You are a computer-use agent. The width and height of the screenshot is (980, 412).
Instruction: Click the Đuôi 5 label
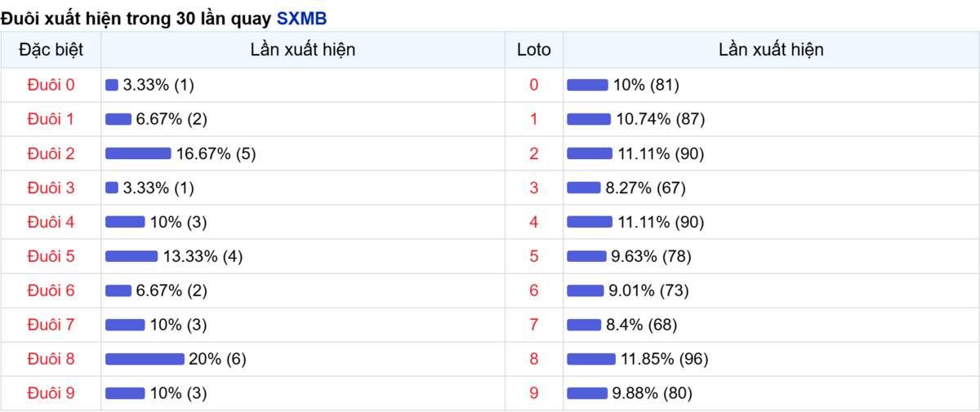[51, 256]
